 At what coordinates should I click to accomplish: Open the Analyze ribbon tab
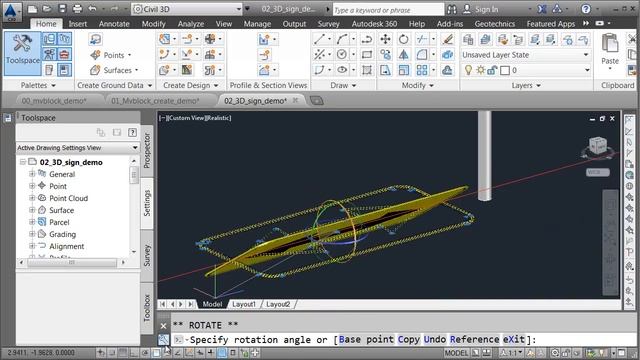point(191,24)
